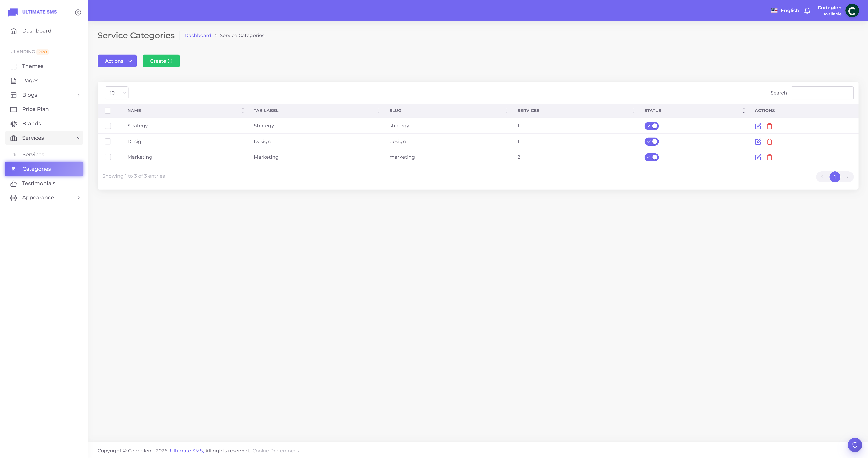Viewport: 868px width, 458px height.
Task: Edit the Strategy category
Action: pos(758,126)
